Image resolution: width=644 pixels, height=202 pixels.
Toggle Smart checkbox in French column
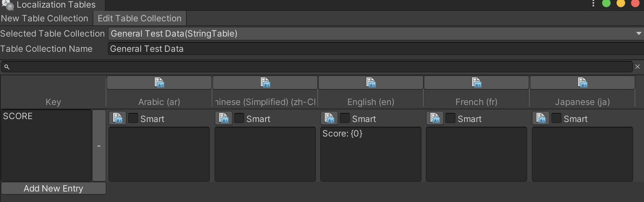pyautogui.click(x=450, y=118)
